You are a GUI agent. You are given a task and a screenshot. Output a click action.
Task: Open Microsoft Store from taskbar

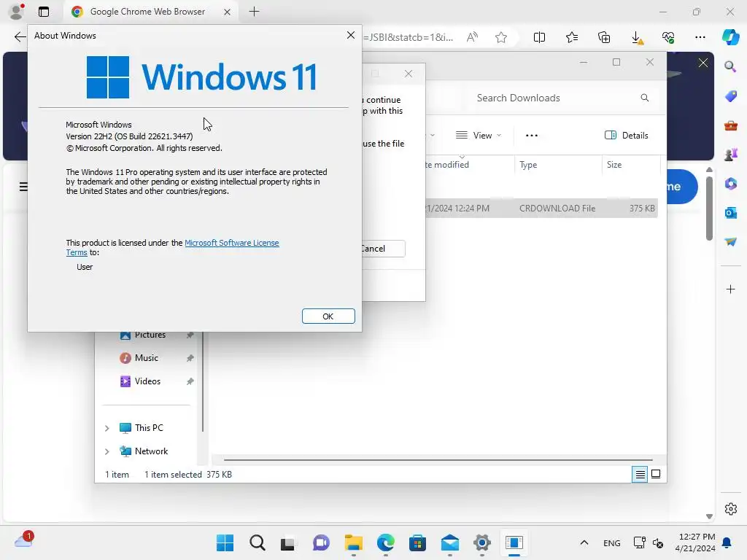click(x=418, y=542)
